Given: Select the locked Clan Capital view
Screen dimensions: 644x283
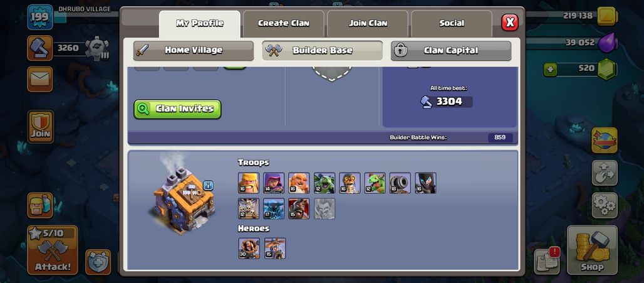Looking at the screenshot, I should pos(451,51).
